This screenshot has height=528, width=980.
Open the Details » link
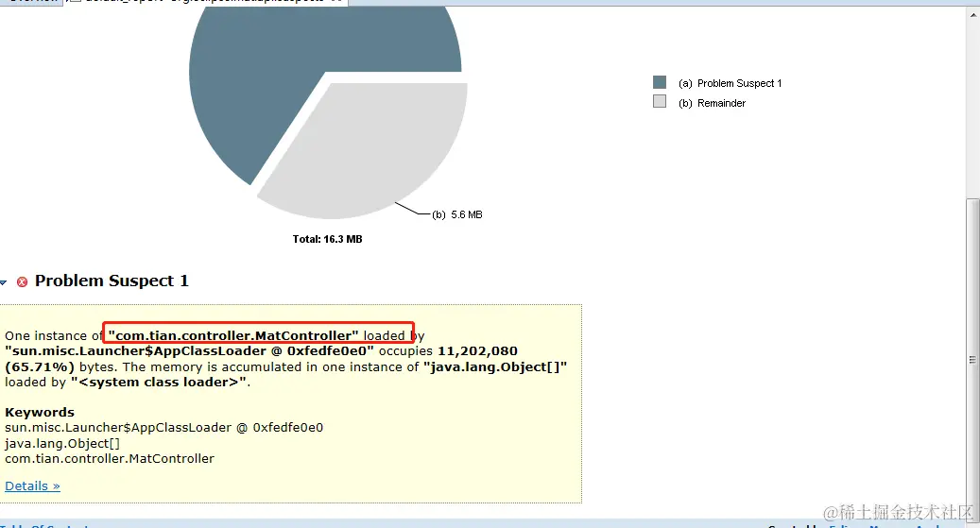click(x=32, y=486)
